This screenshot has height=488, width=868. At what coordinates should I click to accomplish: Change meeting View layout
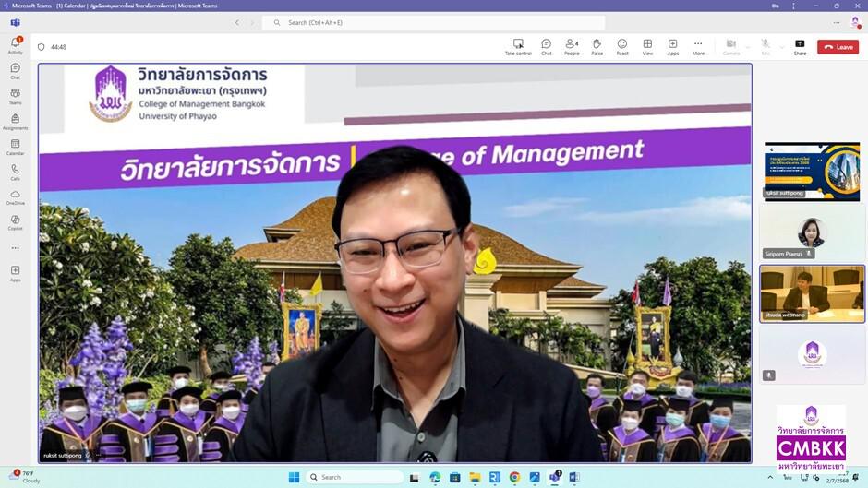(x=647, y=47)
